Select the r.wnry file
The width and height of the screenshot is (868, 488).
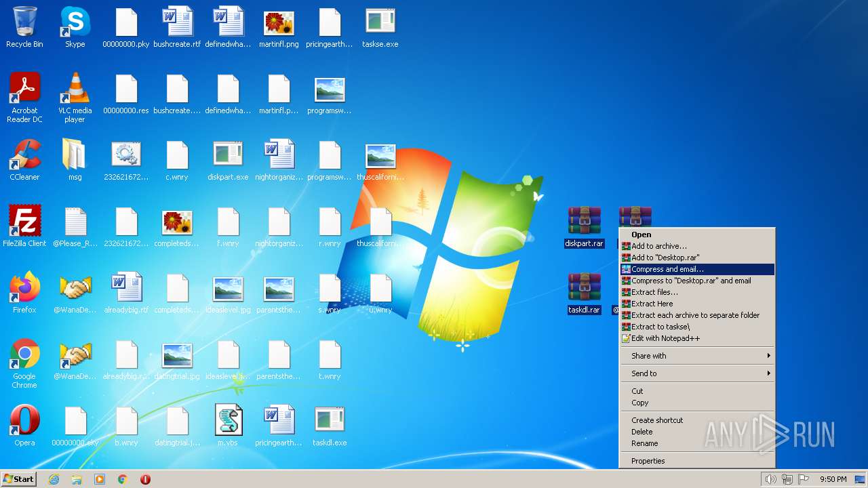(x=330, y=226)
